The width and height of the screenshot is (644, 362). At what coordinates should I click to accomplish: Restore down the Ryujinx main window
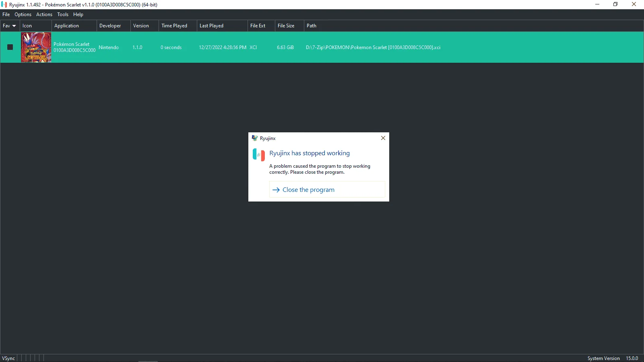tap(615, 4)
